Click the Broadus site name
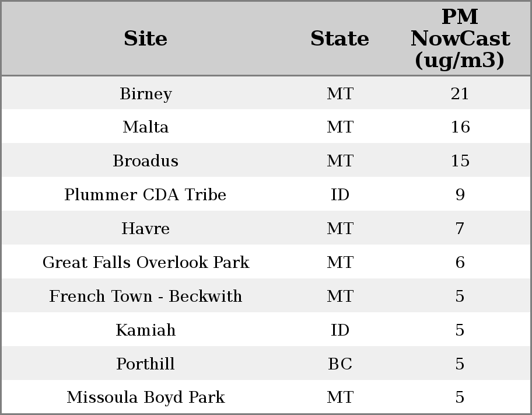The height and width of the screenshot is (415, 532). (145, 161)
